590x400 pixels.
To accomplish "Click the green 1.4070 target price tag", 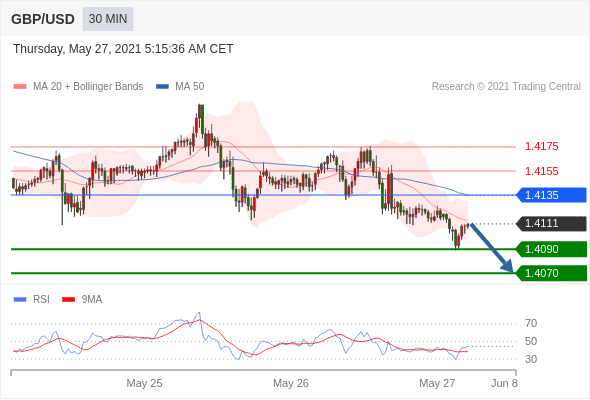I will click(x=552, y=273).
